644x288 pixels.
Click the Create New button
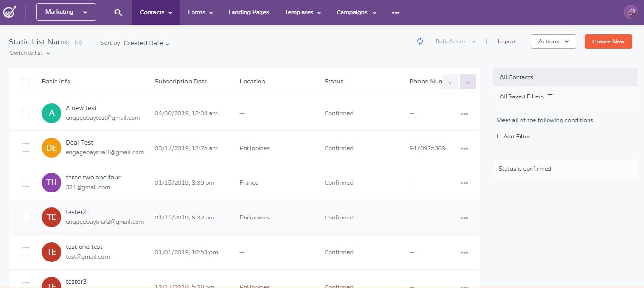(x=608, y=41)
